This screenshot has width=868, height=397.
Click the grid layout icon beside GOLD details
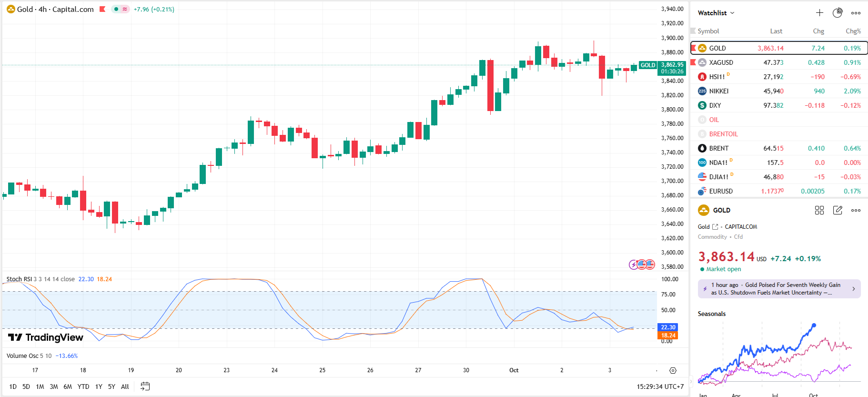click(x=819, y=210)
